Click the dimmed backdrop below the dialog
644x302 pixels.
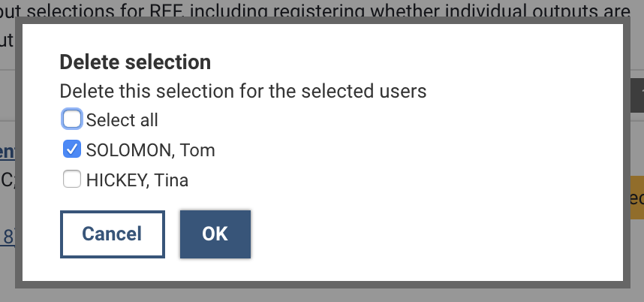pyautogui.click(x=323, y=295)
